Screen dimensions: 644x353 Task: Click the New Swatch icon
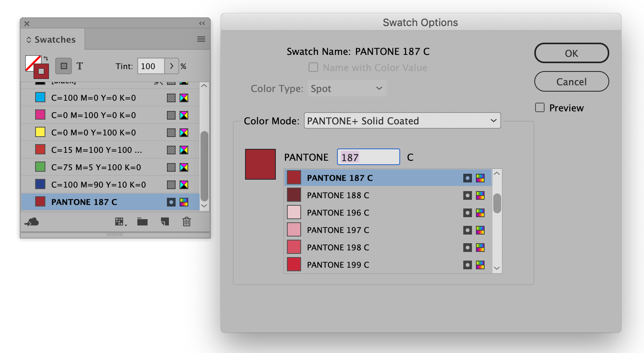click(x=165, y=222)
